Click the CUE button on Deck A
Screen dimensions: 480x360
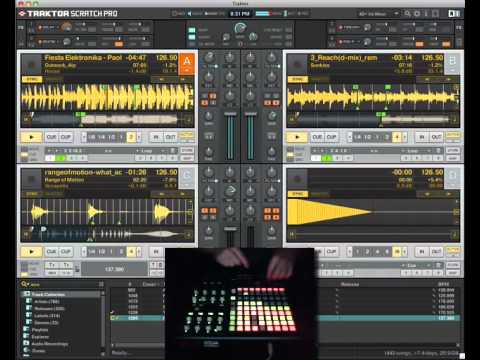click(51, 137)
